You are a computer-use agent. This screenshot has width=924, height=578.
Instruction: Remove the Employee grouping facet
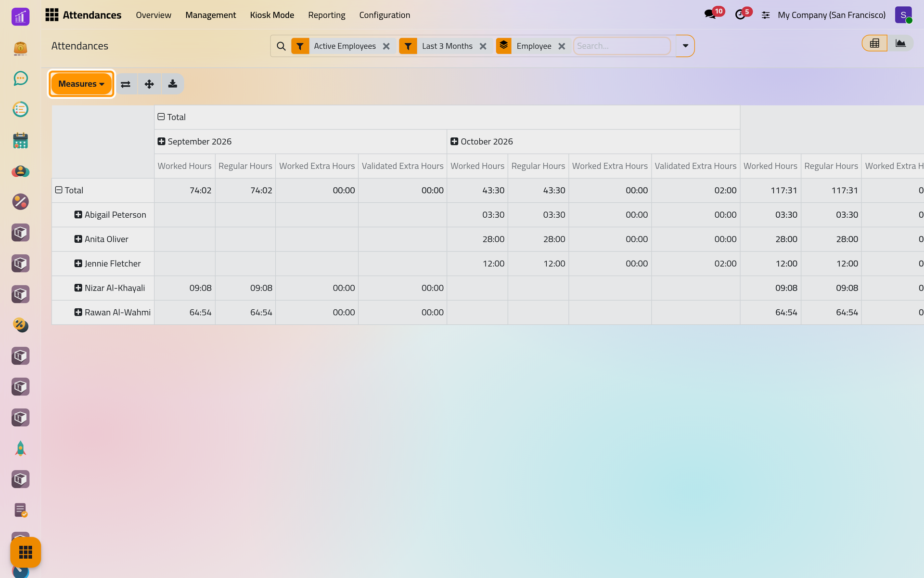562,46
